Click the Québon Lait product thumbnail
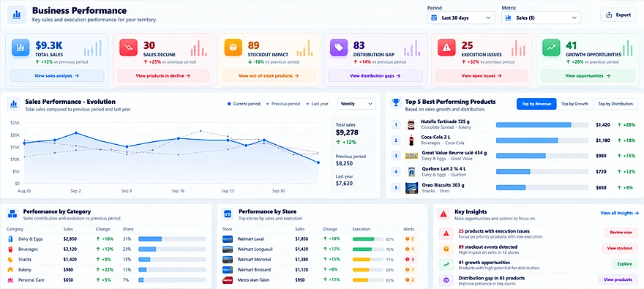 click(x=411, y=172)
